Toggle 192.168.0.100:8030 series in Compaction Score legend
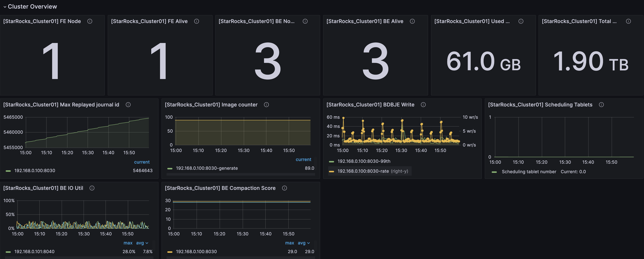 (x=196, y=252)
